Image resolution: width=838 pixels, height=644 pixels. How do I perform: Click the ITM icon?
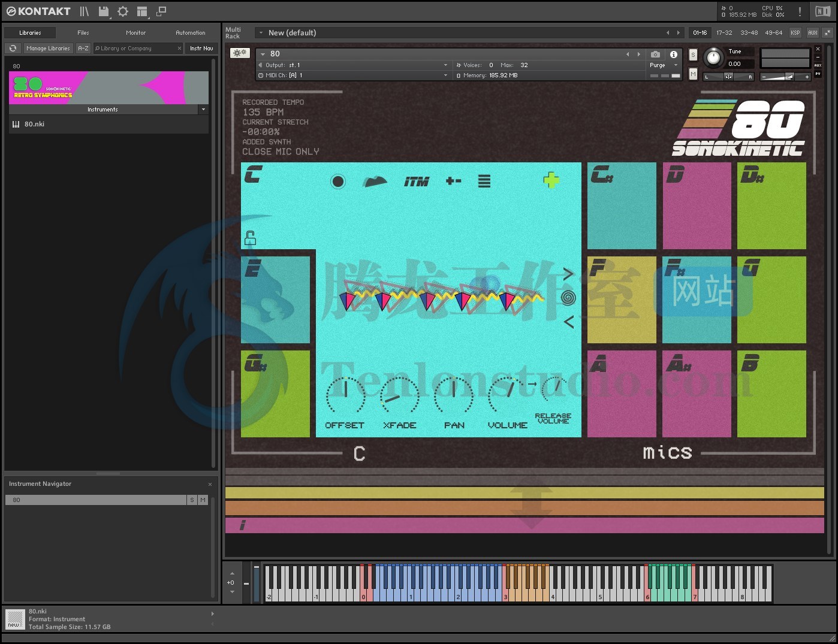(x=416, y=182)
